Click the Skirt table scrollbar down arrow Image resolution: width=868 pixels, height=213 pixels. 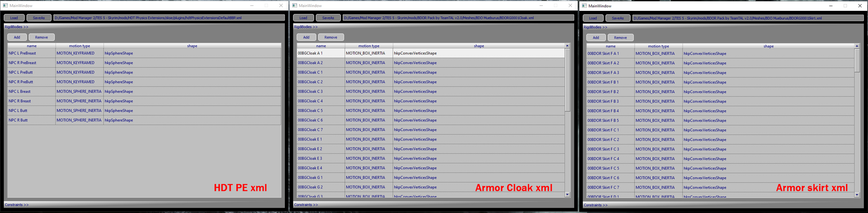(x=857, y=195)
